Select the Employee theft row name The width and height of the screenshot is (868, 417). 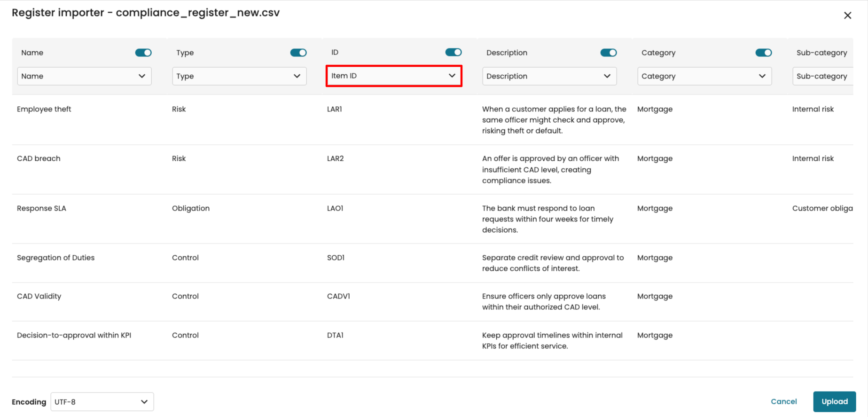(x=44, y=109)
